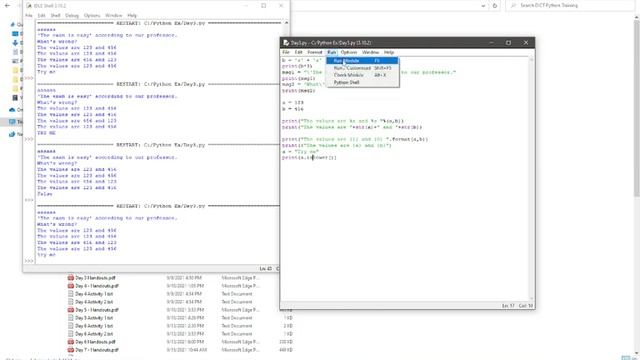The image size is (640, 360).
Task: Click 'TRY ME' output in the IDLE Shell
Action: (46, 133)
